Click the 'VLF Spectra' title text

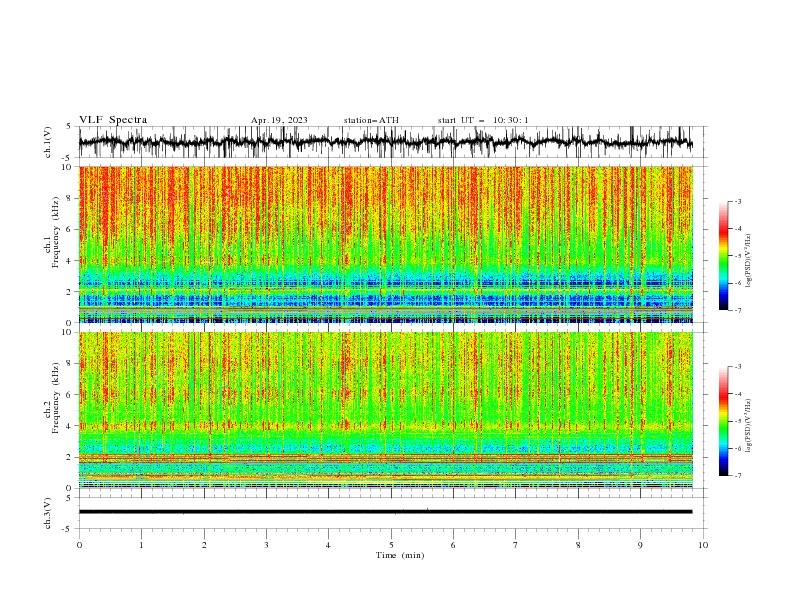pyautogui.click(x=113, y=120)
